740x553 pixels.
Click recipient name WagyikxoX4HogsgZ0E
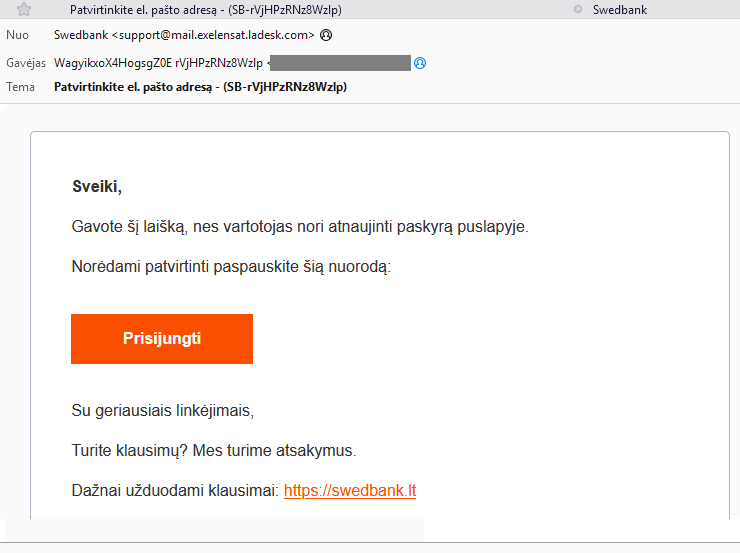[x=113, y=63]
